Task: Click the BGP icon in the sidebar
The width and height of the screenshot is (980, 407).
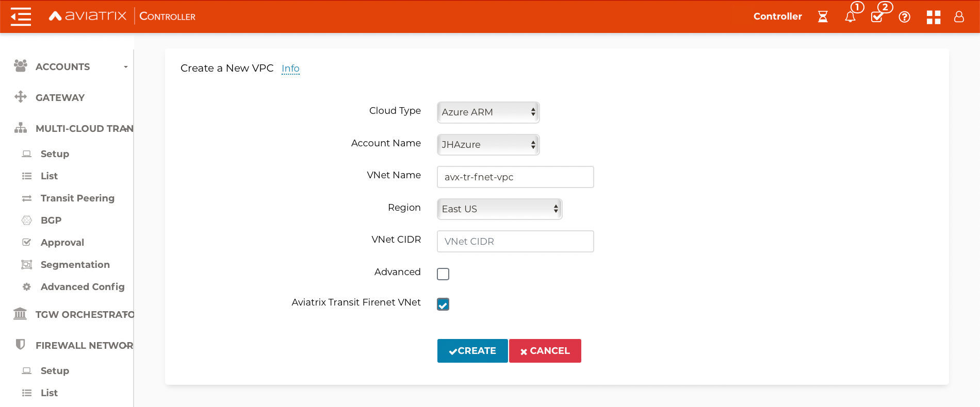Action: [27, 221]
